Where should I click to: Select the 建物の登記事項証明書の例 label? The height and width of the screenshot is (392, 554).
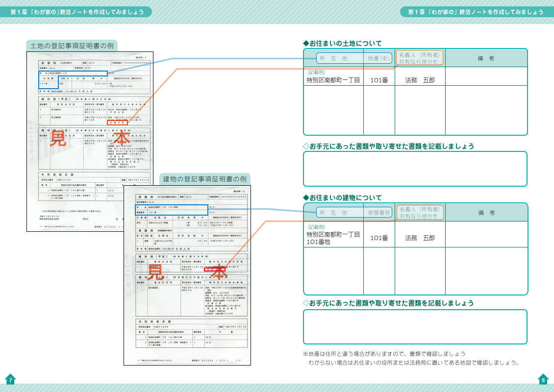tap(204, 179)
